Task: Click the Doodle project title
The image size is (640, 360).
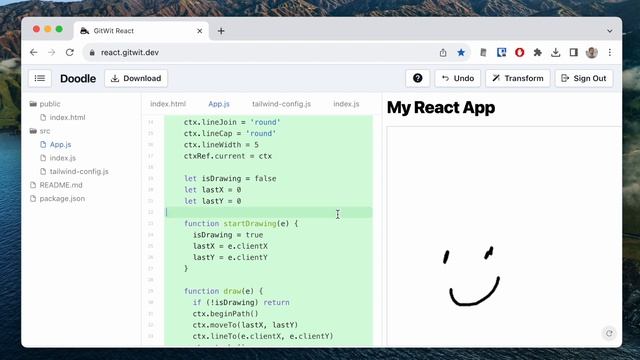Action: [78, 78]
